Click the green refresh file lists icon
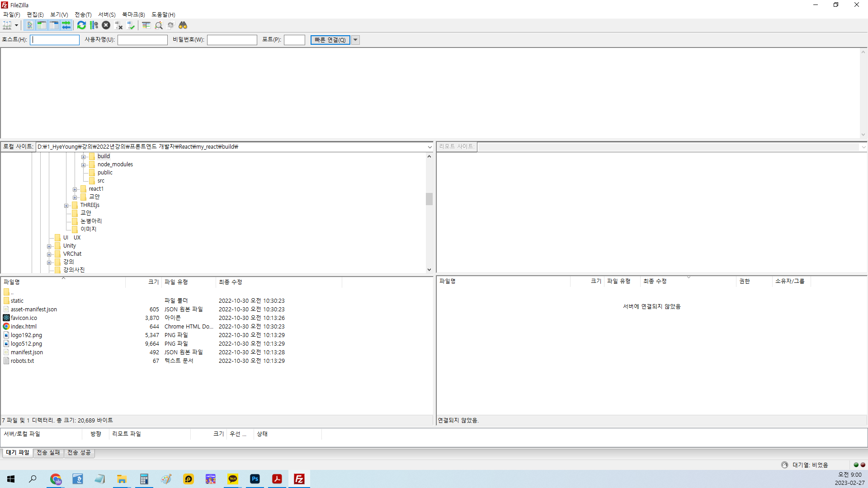868x488 pixels. tap(81, 25)
